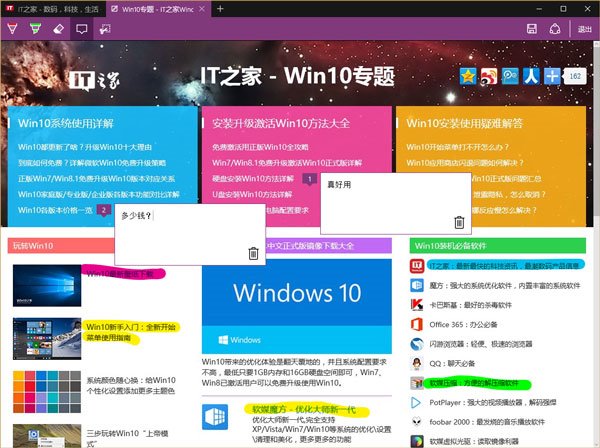Image resolution: width=600 pixels, height=448 pixels.
Task: Exit web note mode
Action: (582, 29)
